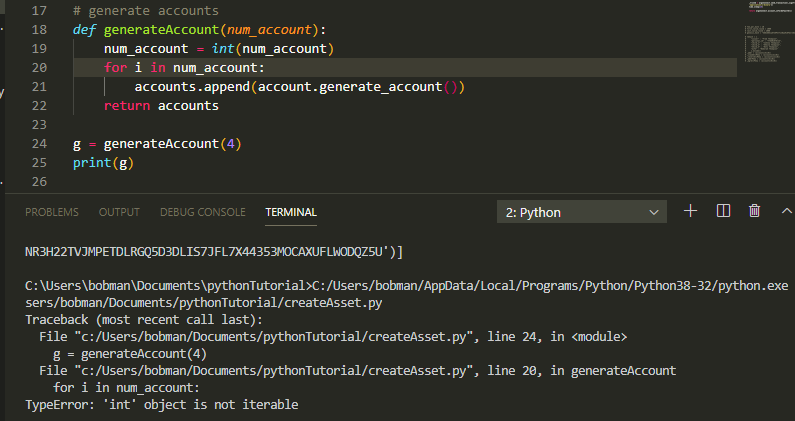
Task: Click the 'NR3H22TVJMPETDLRGQ5D3DLIS7JFL7X44353MOCAXUFLWODQZ5U' output string
Action: 203,252
